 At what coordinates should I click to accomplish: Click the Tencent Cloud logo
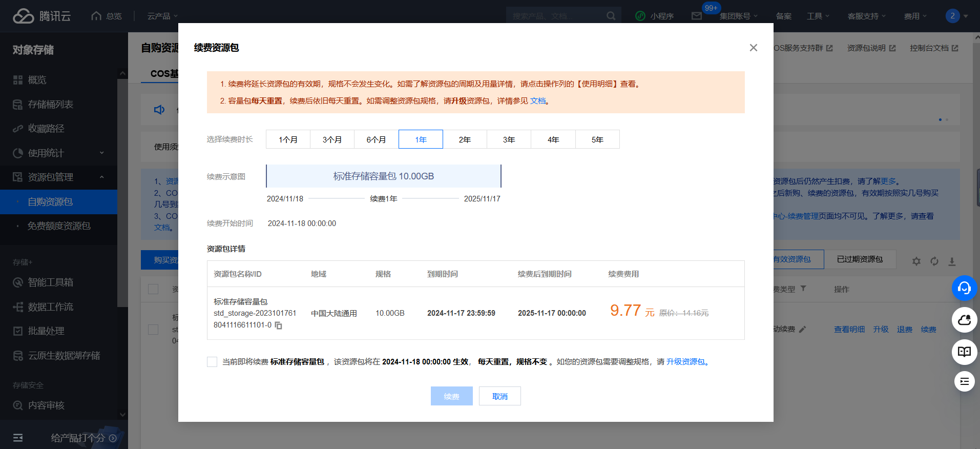[x=42, y=16]
